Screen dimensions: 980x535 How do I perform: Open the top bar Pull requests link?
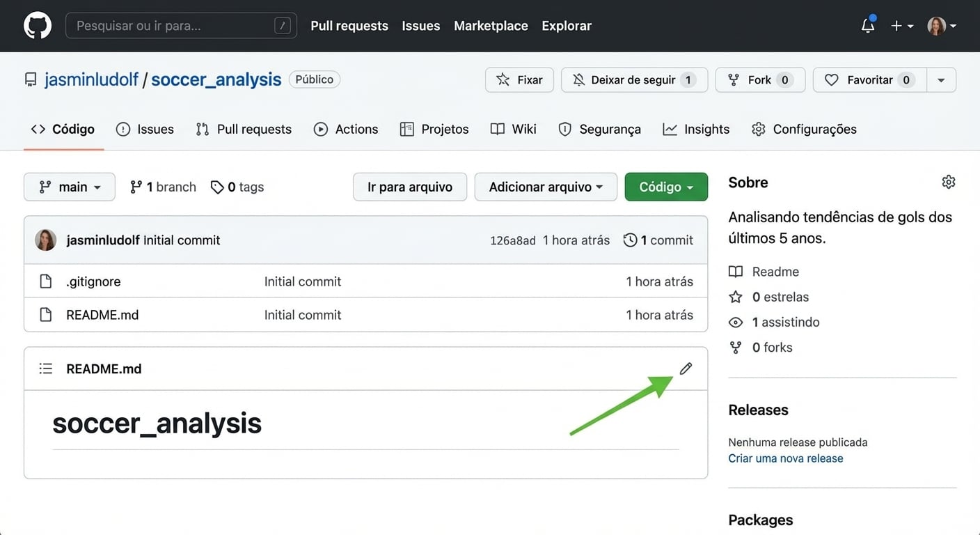click(x=349, y=26)
